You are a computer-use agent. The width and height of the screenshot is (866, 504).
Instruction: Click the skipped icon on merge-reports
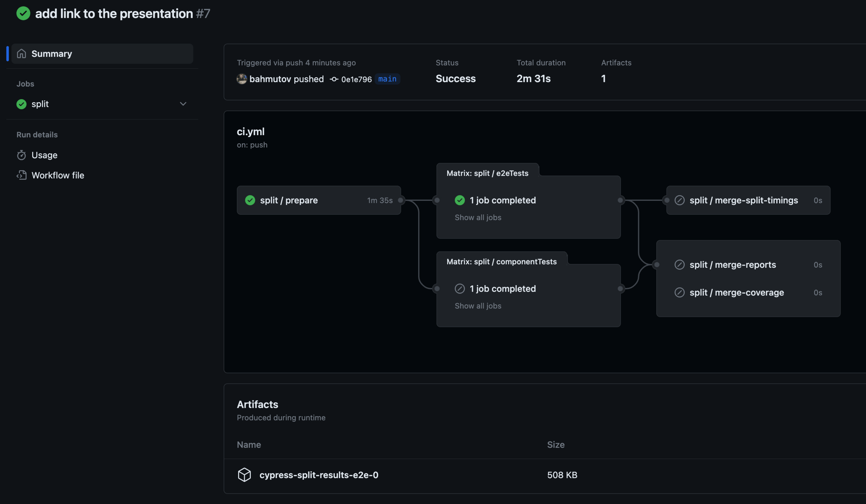coord(679,265)
